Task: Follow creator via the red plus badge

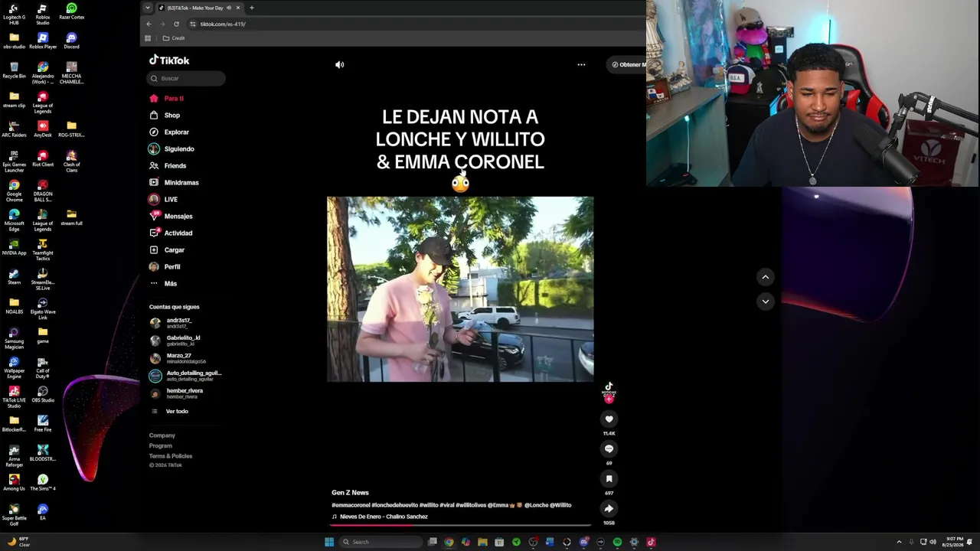Action: tap(609, 399)
